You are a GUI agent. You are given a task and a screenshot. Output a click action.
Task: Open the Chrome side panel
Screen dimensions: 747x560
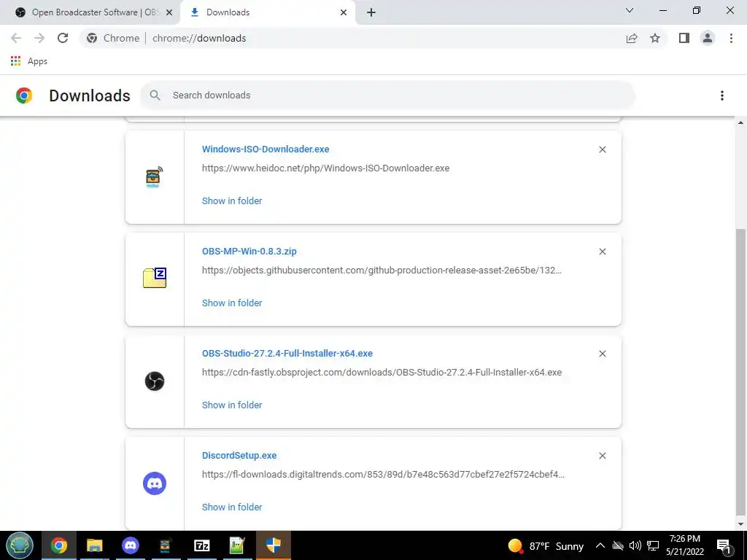684,38
